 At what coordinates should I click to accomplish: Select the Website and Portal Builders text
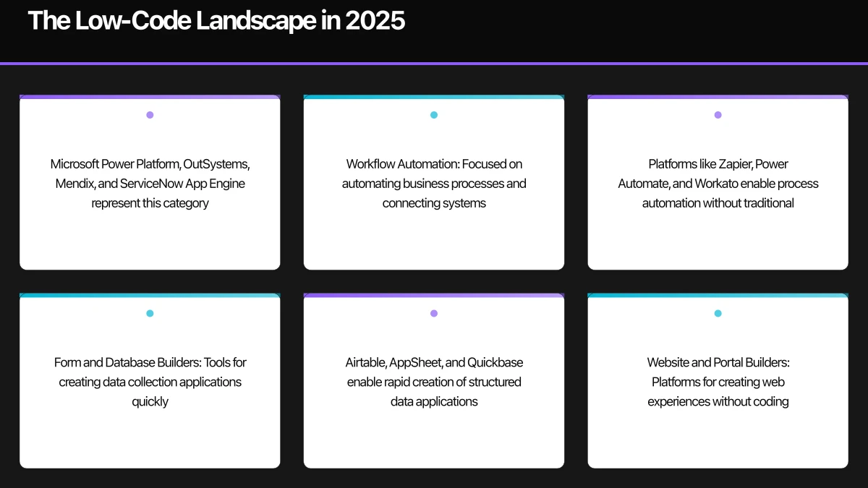pyautogui.click(x=718, y=382)
